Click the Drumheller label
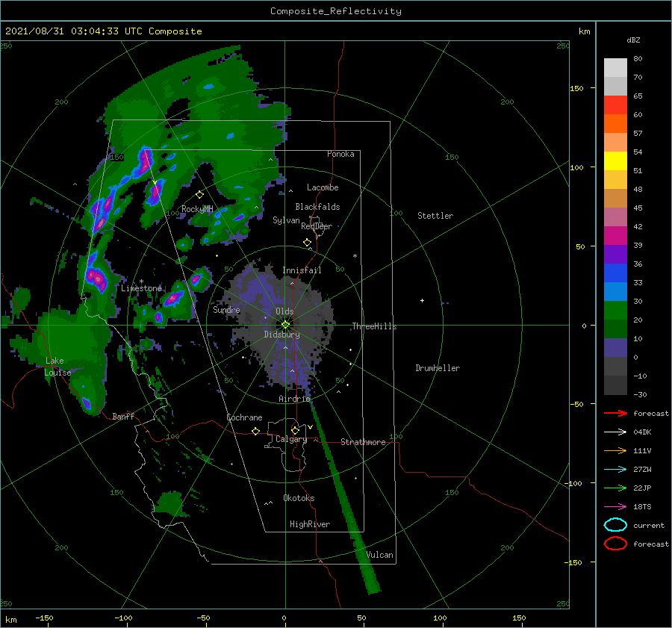 tap(438, 368)
